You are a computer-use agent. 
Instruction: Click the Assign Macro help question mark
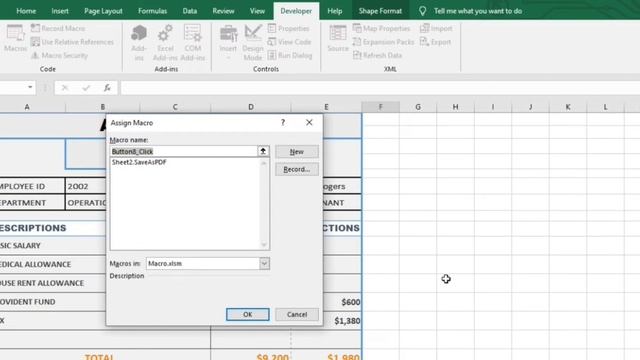click(x=283, y=122)
